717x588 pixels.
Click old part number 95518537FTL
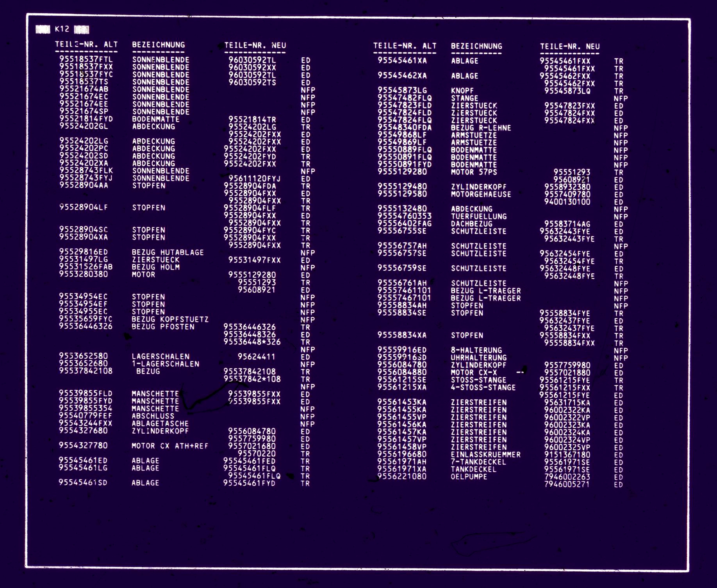pos(86,59)
